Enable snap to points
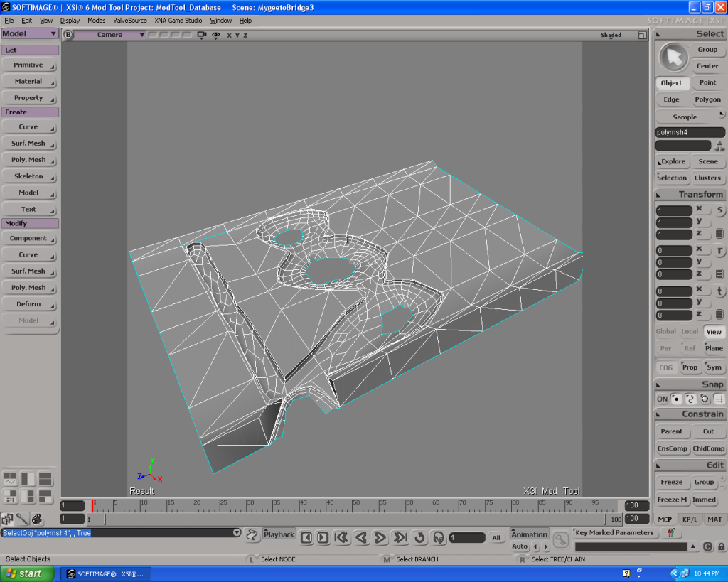The image size is (728, 582). (x=677, y=399)
